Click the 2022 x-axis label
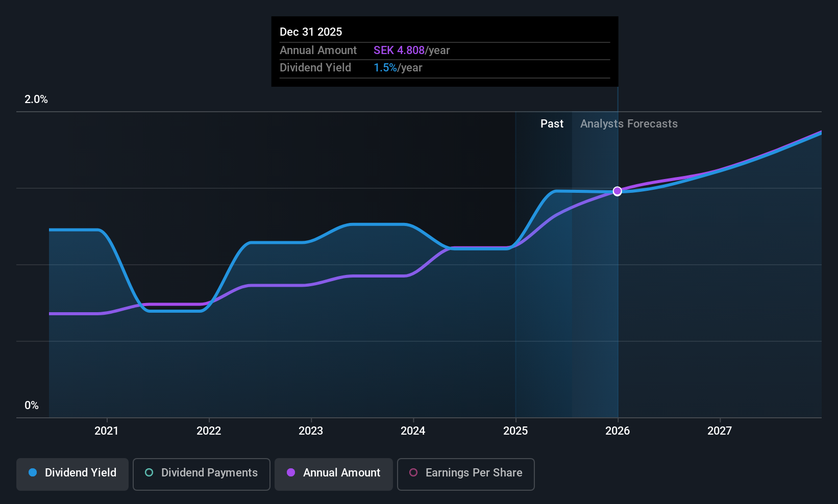The width and height of the screenshot is (838, 504). coord(209,431)
